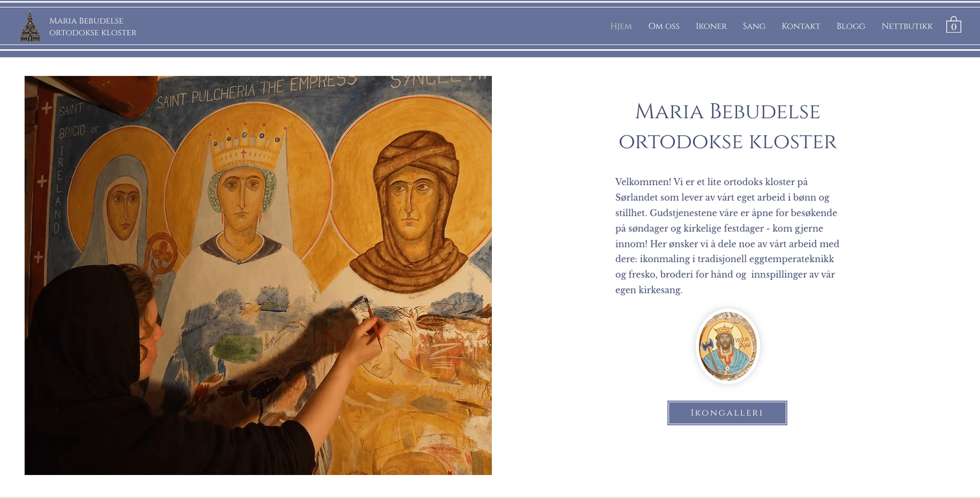The width and height of the screenshot is (980, 498).
Task: Open the shopping cart icon
Action: click(x=954, y=25)
